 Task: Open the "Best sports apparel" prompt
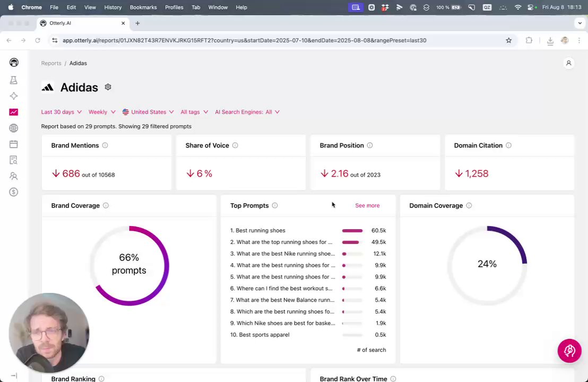coord(260,335)
